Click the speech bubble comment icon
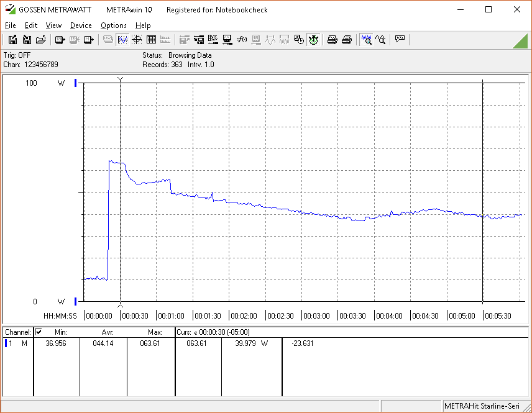Viewport: 532px width, 413px height. pos(400,39)
